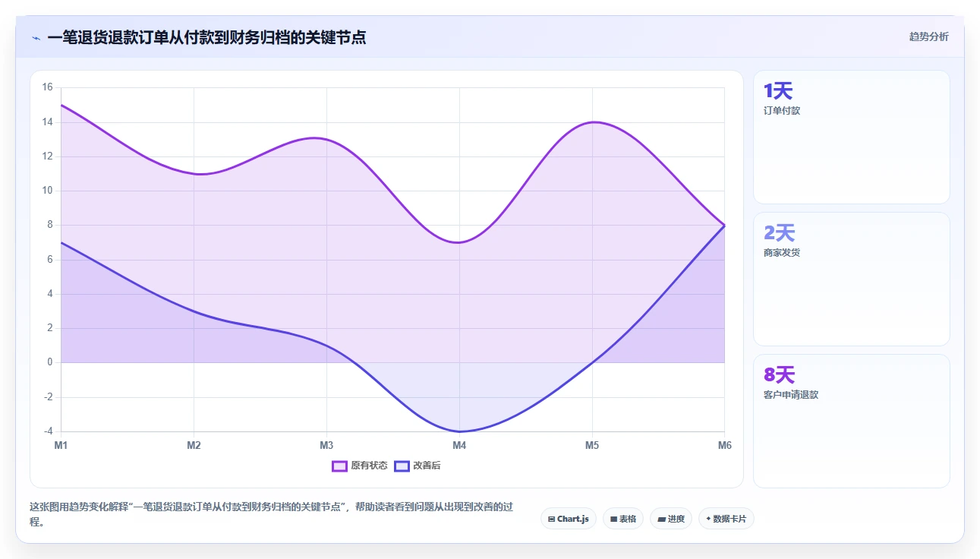The image size is (980, 559).
Task: Click the 客户申请退款 label
Action: click(x=791, y=395)
